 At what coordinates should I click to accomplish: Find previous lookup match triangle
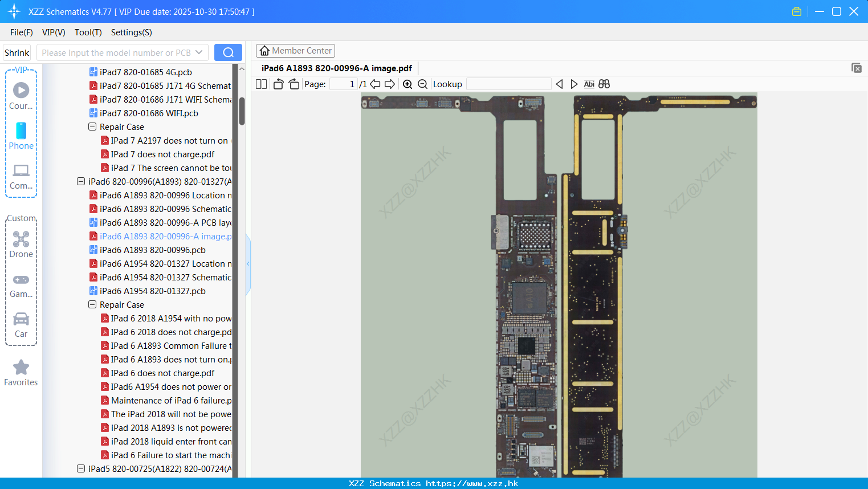tap(559, 84)
